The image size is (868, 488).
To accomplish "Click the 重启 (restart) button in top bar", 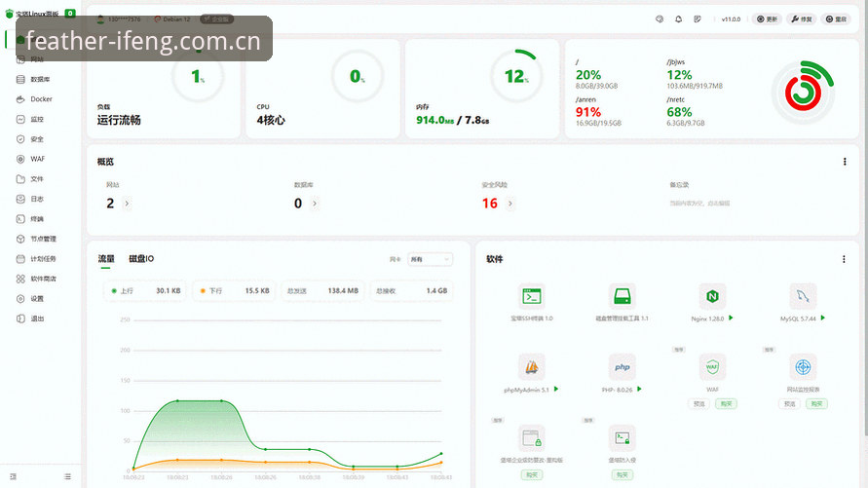I will (836, 19).
